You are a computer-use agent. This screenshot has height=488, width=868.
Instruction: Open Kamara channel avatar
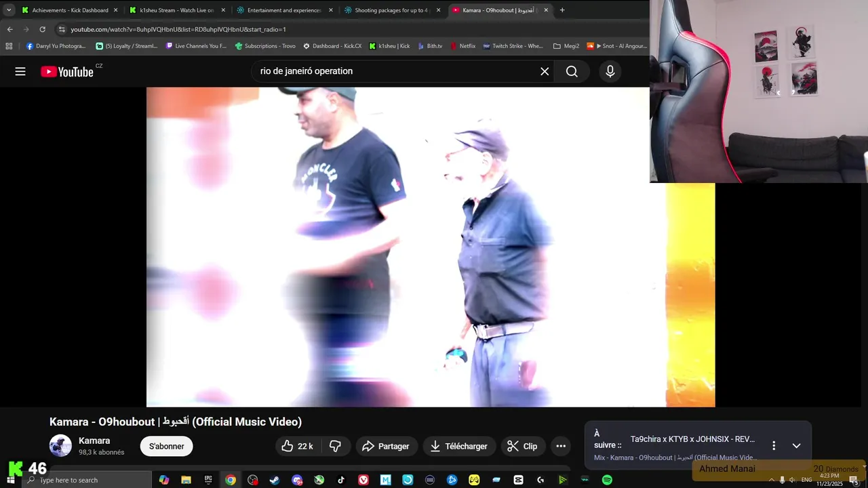[60, 445]
